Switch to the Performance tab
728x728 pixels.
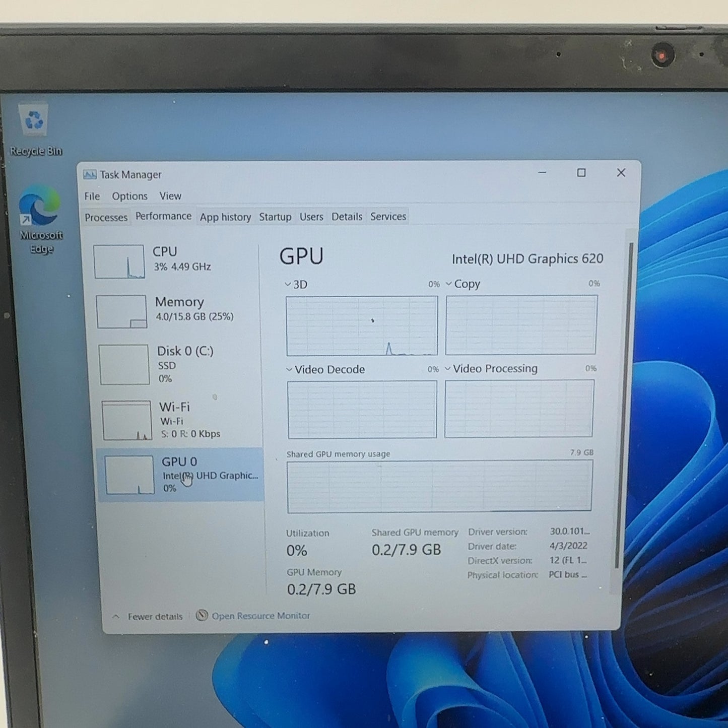(163, 216)
